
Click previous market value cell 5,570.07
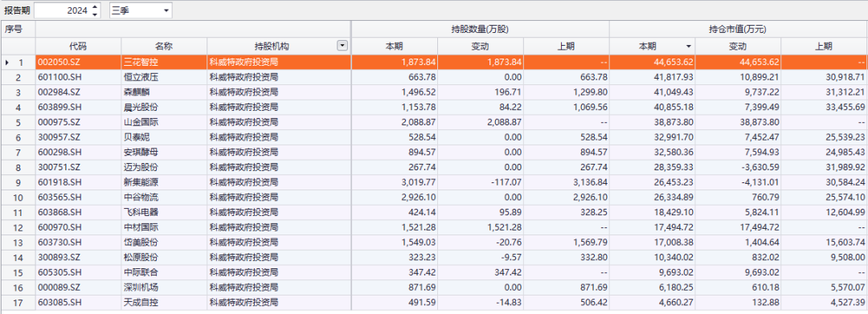tap(825, 287)
